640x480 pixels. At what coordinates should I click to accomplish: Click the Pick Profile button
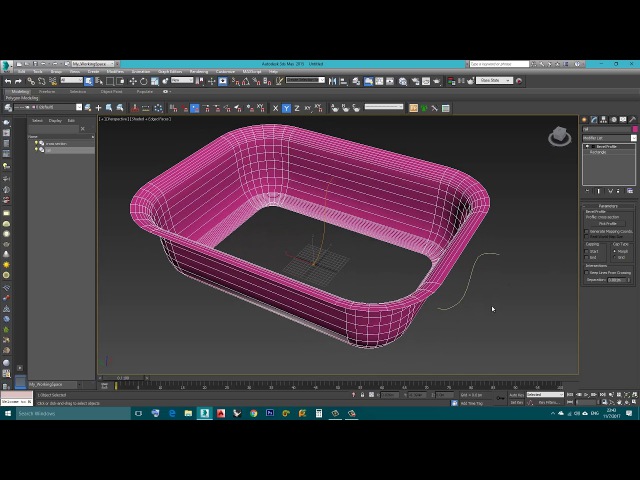tap(608, 223)
